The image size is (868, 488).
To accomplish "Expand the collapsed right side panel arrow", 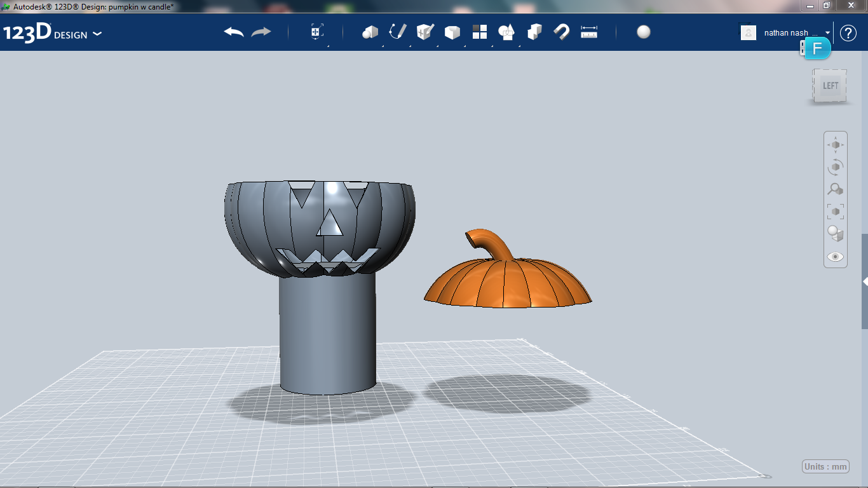I will coord(865,281).
